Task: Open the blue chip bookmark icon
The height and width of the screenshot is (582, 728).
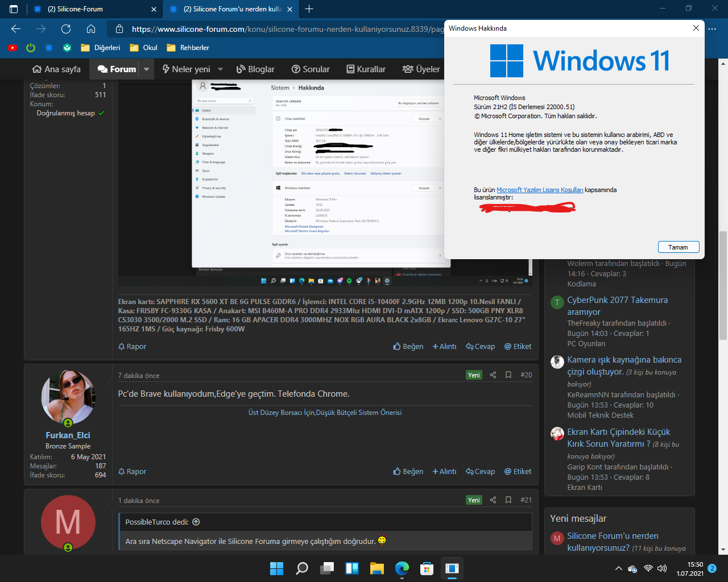Action: (49, 48)
